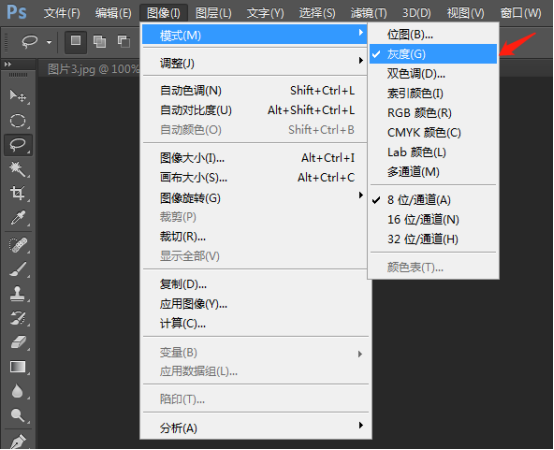Open the 文字(Y) menu

265,13
